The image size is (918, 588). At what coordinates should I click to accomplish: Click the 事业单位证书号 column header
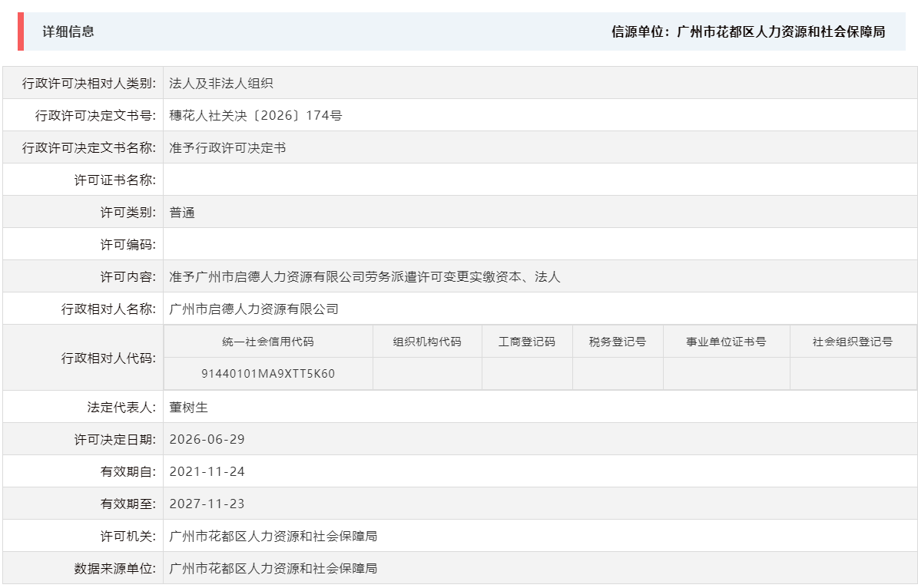727,342
